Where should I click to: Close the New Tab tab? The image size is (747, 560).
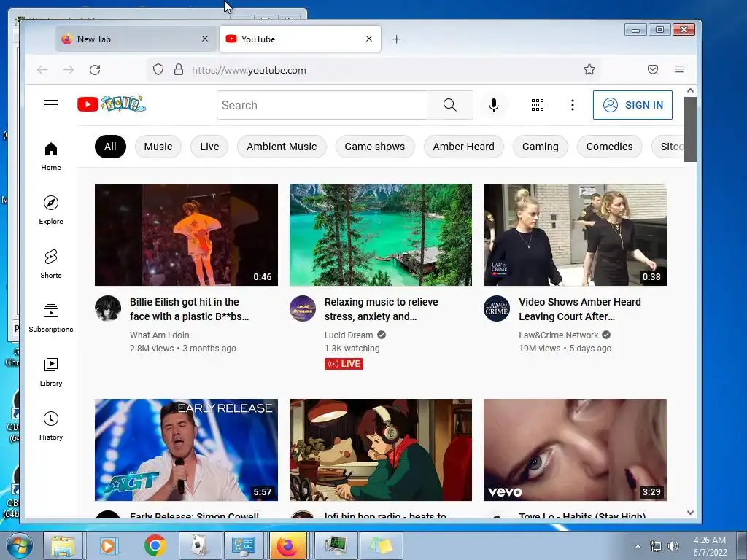[205, 39]
